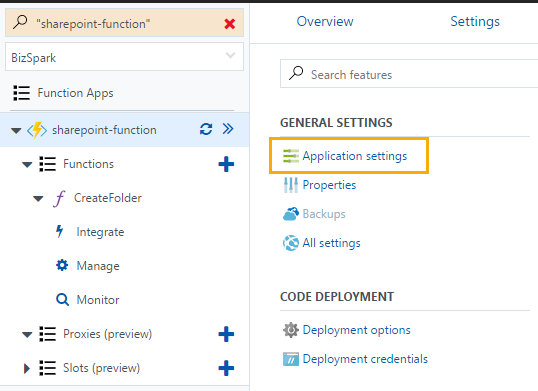Viewport: 538px width, 391px height.
Task: Add a new function with plus
Action: click(226, 164)
